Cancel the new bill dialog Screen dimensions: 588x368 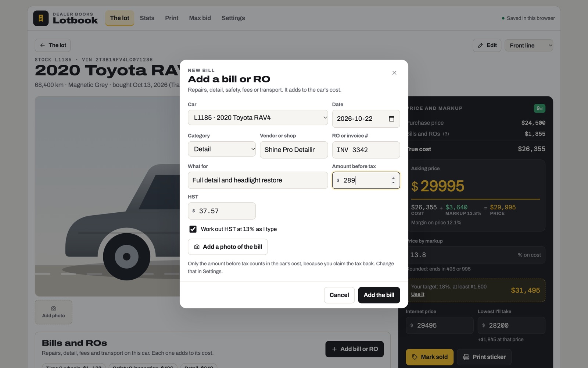[339, 295]
